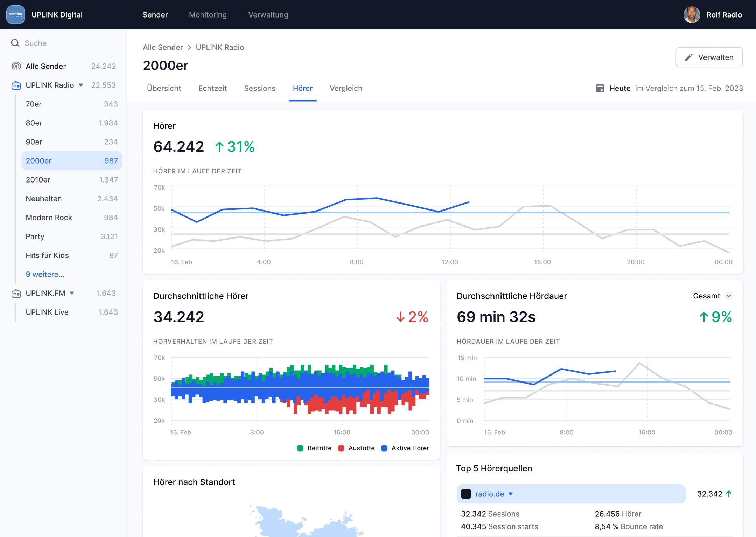Click the search magnifier icon

coord(15,43)
